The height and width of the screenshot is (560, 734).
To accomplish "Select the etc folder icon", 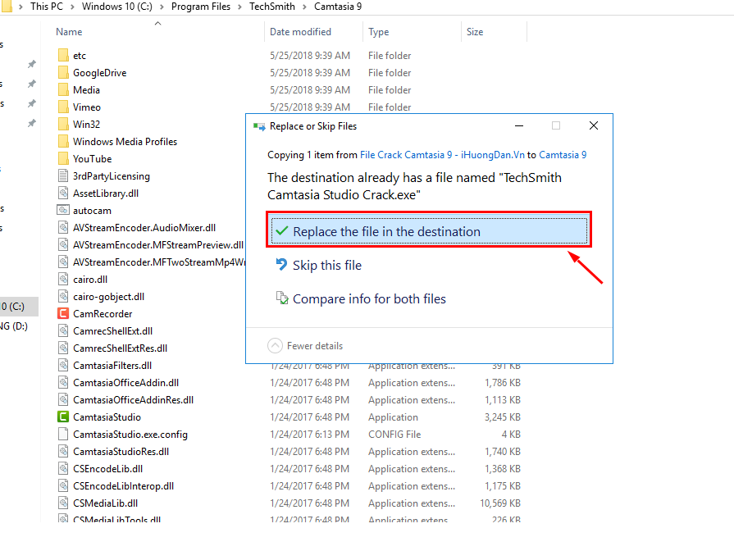I will point(63,55).
